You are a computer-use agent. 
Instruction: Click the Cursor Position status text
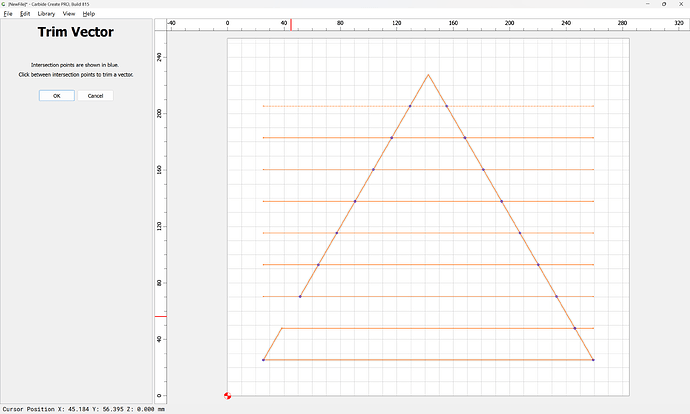click(x=84, y=409)
